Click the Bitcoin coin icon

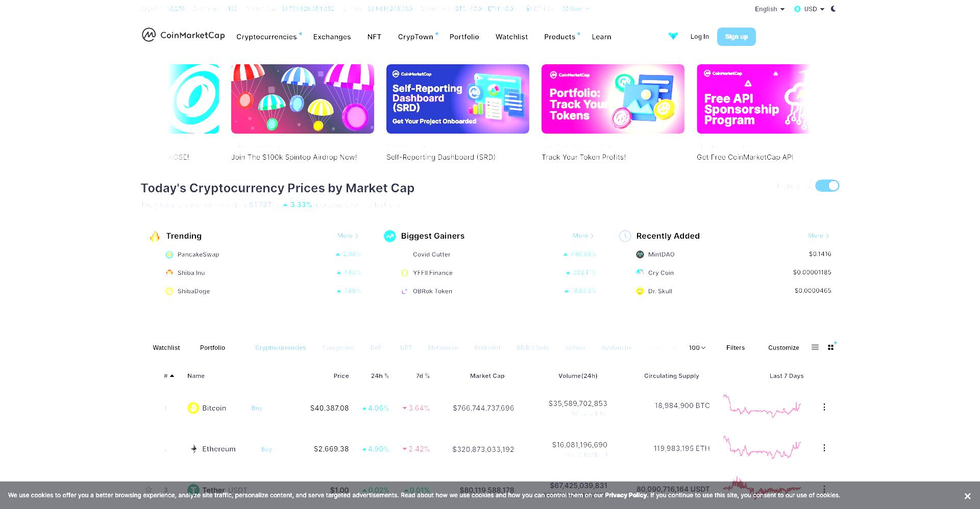pos(193,408)
